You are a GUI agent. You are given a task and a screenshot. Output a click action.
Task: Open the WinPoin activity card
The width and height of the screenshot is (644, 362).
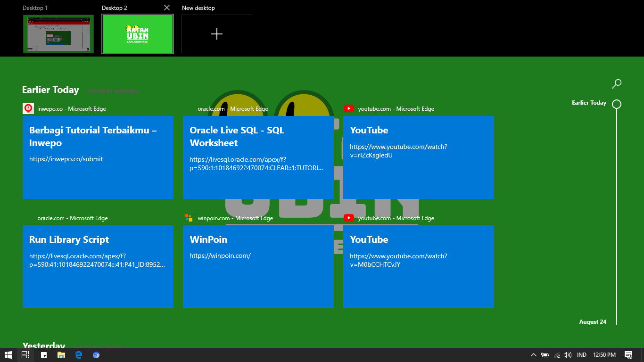point(258,267)
